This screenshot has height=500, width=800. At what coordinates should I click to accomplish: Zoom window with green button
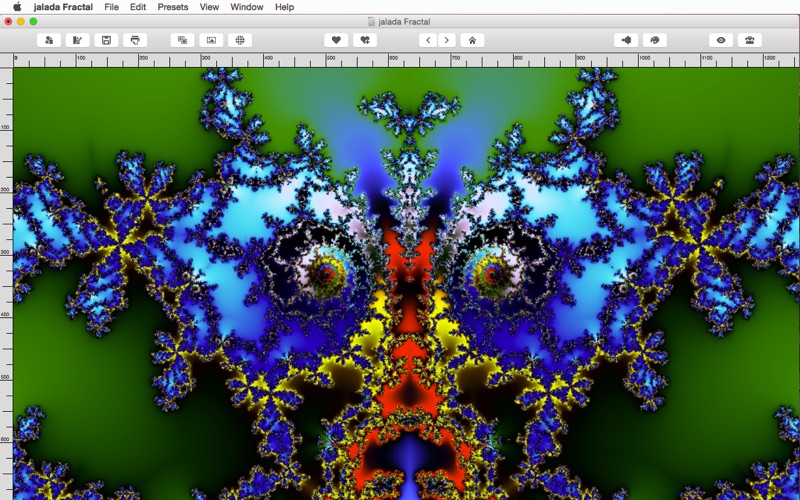(33, 21)
